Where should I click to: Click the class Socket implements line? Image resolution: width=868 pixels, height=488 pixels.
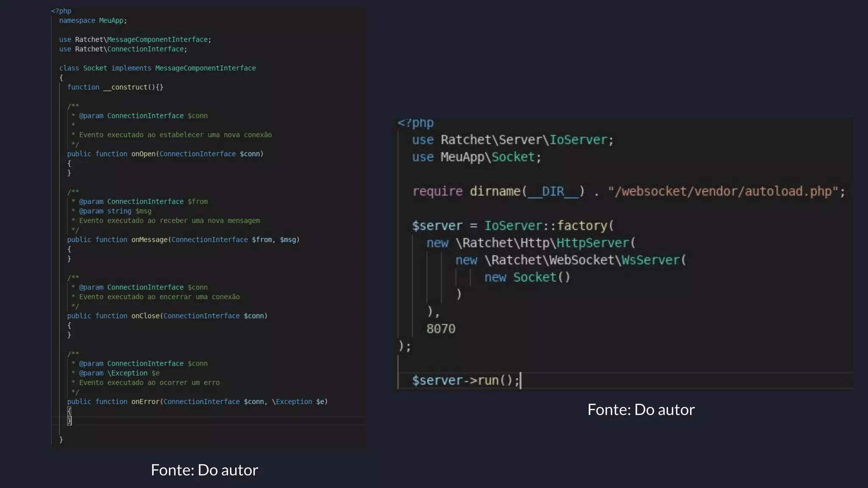(x=157, y=68)
